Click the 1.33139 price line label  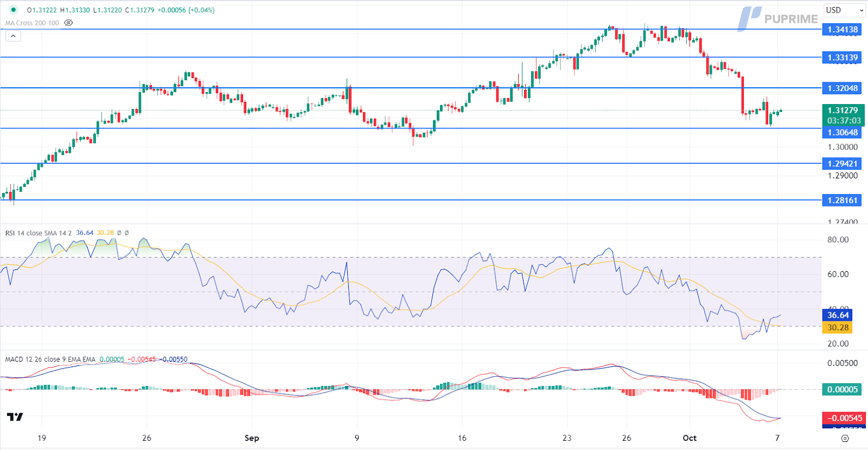coord(842,57)
